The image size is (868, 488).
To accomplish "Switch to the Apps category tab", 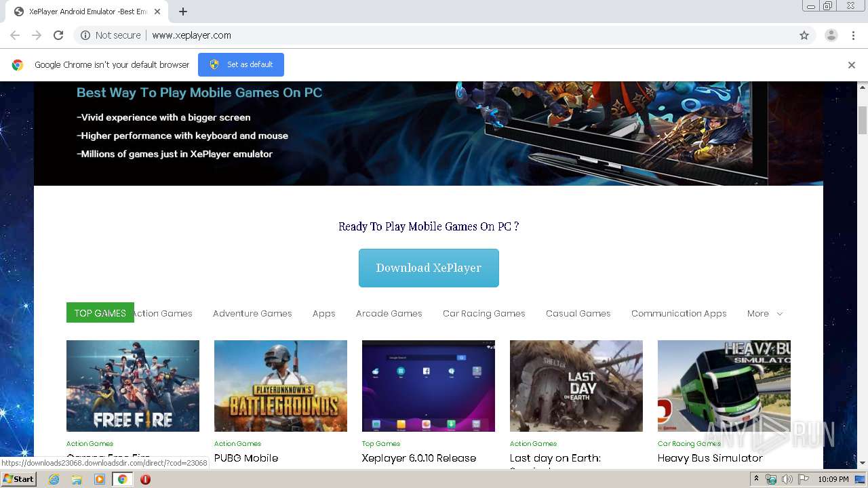I will (x=324, y=313).
